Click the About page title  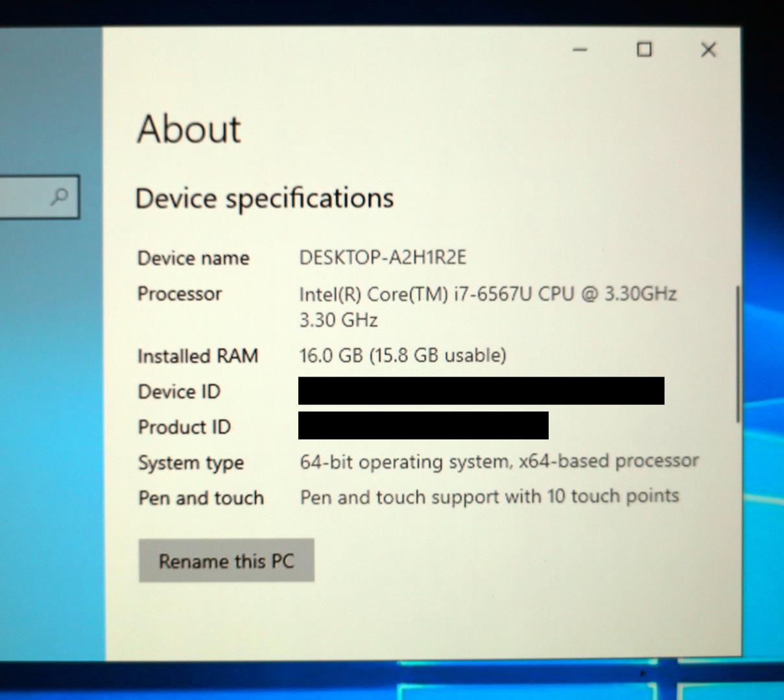coord(189,128)
